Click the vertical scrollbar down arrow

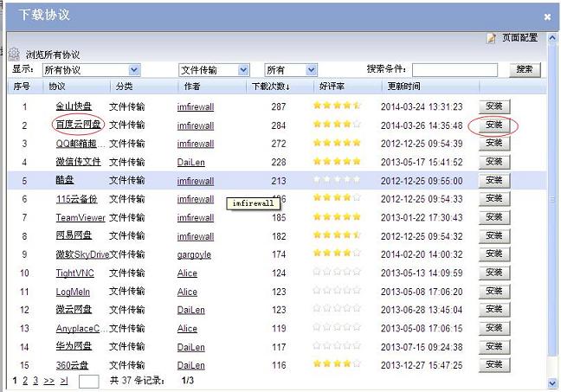point(553,383)
